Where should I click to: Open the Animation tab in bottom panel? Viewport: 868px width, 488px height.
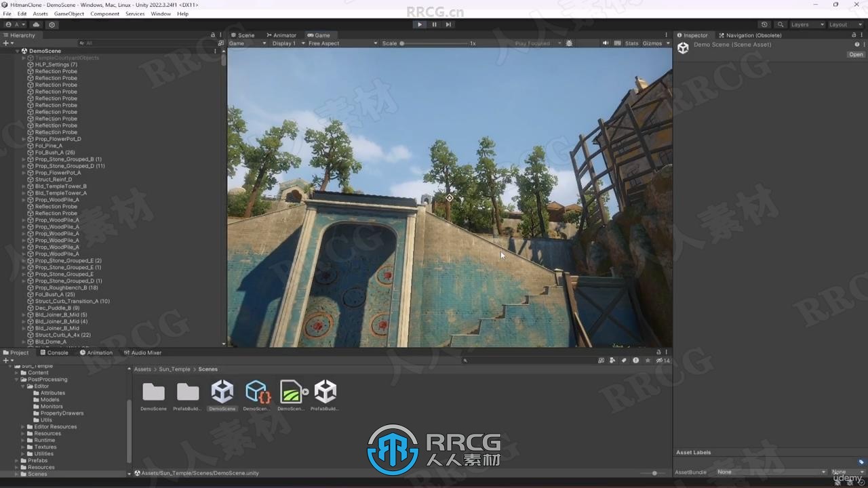pyautogui.click(x=96, y=352)
